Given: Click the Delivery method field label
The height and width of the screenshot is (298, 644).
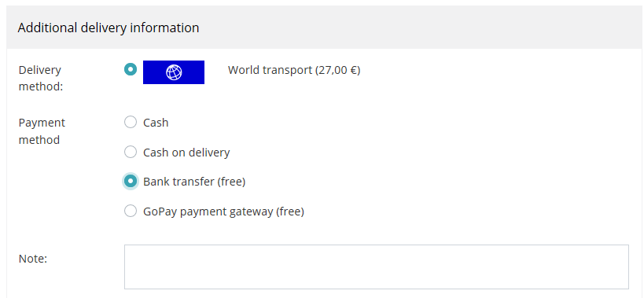Looking at the screenshot, I should (x=40, y=79).
